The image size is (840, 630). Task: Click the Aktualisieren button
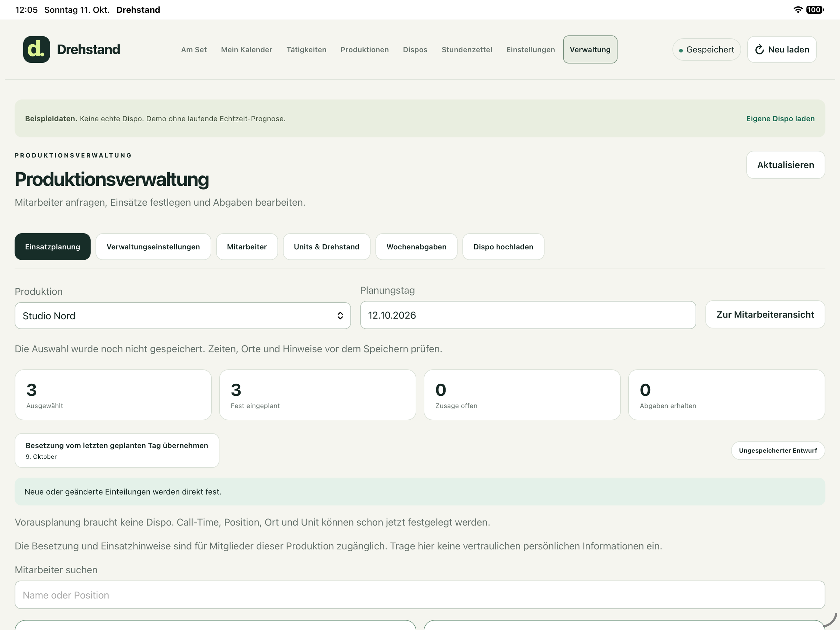tap(786, 165)
